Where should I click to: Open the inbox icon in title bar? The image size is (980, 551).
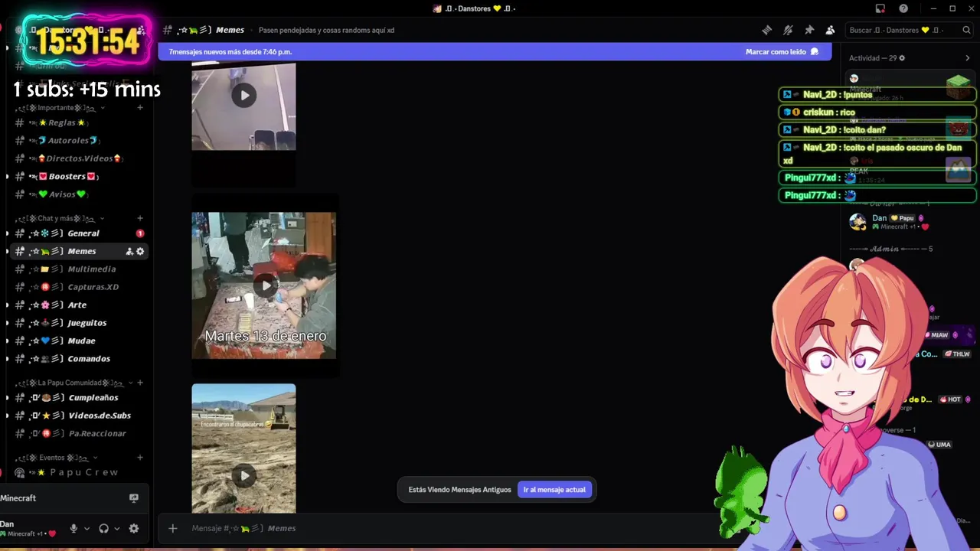point(880,8)
